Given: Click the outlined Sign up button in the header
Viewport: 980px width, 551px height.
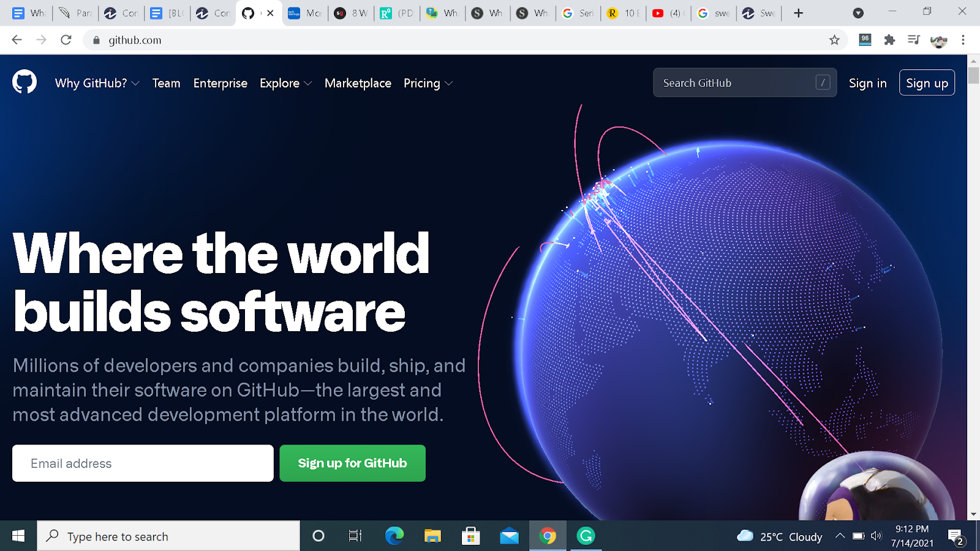Looking at the screenshot, I should tap(927, 83).
